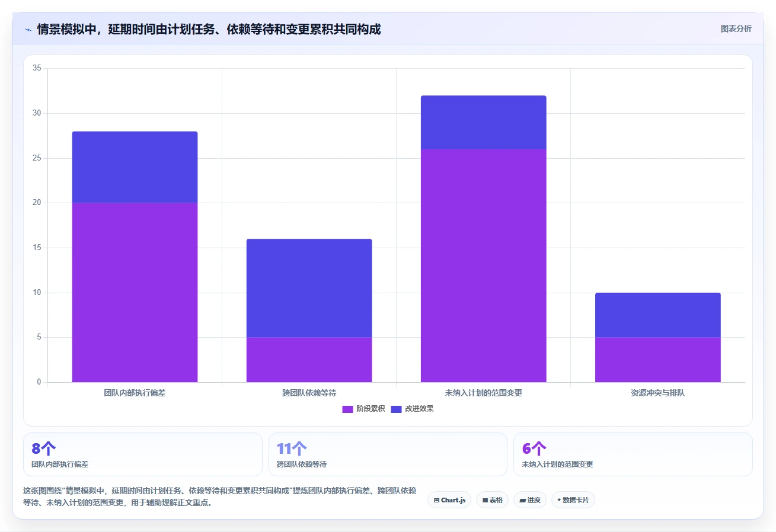
Task: Click the x-axis label 资源冲突与排队
Action: tap(657, 393)
